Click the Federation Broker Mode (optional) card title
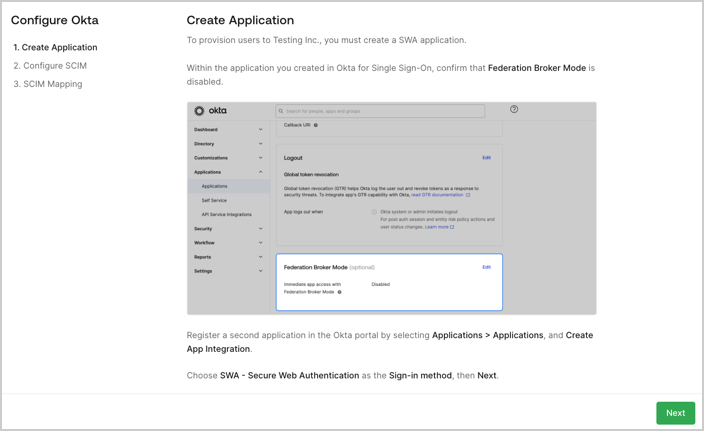Image resolution: width=704 pixels, height=431 pixels. coord(329,267)
